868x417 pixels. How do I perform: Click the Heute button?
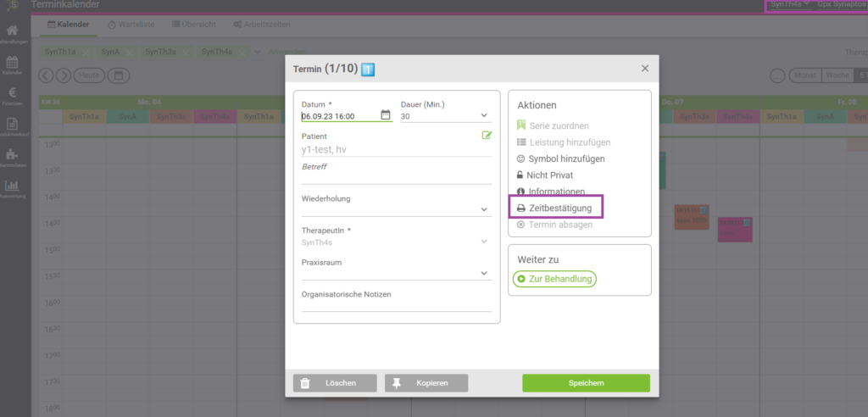[x=89, y=75]
